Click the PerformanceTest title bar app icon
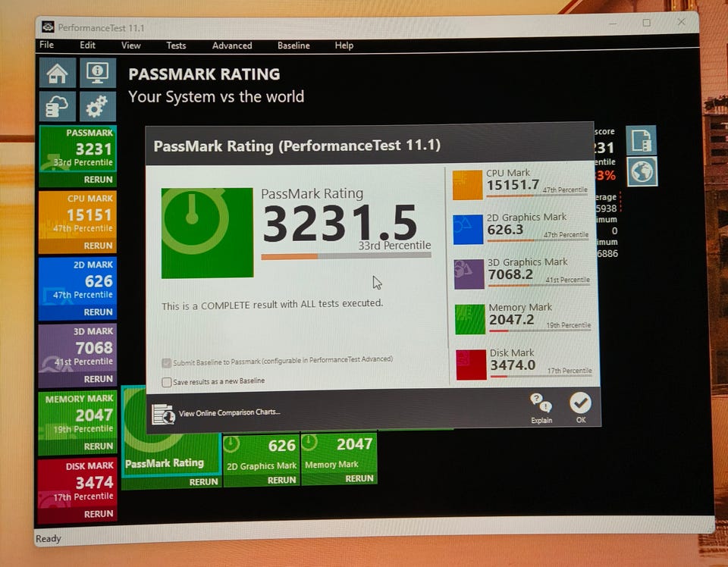The width and height of the screenshot is (728, 567). point(48,27)
